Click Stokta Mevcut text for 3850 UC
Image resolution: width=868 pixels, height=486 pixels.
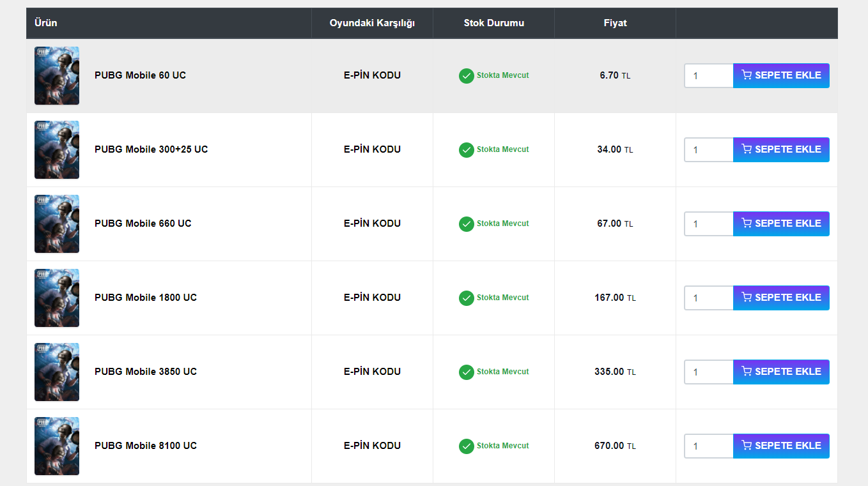point(503,372)
